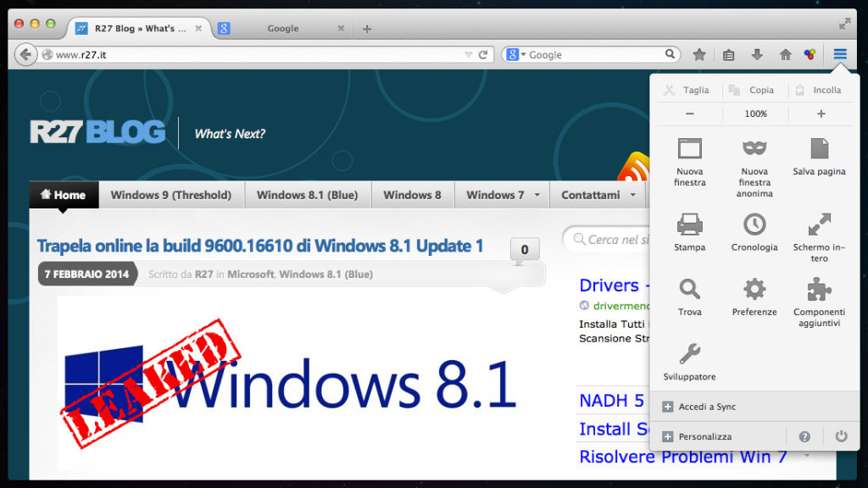Click the power quit icon in menu

841,436
